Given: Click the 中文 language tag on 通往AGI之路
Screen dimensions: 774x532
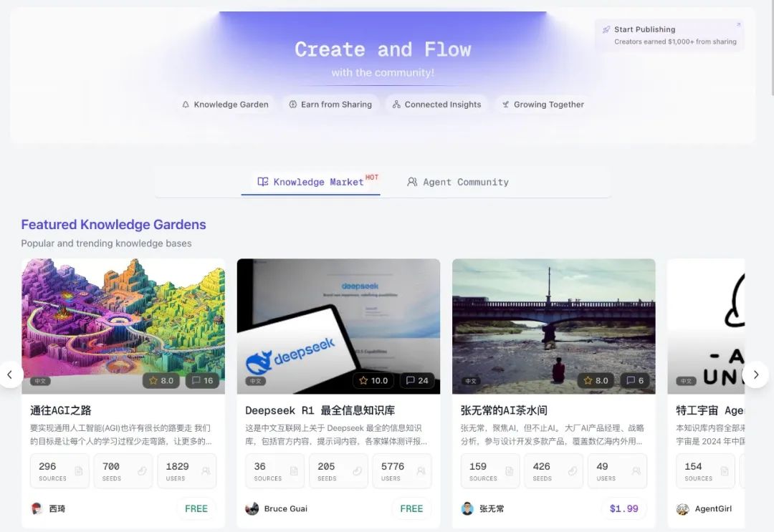Looking at the screenshot, I should (40, 381).
